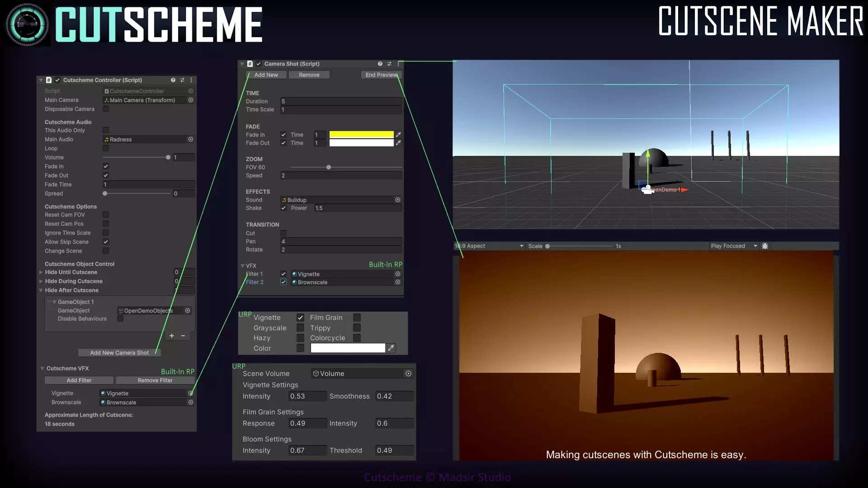Open presets for Cutscheme Controller component

pyautogui.click(x=182, y=80)
